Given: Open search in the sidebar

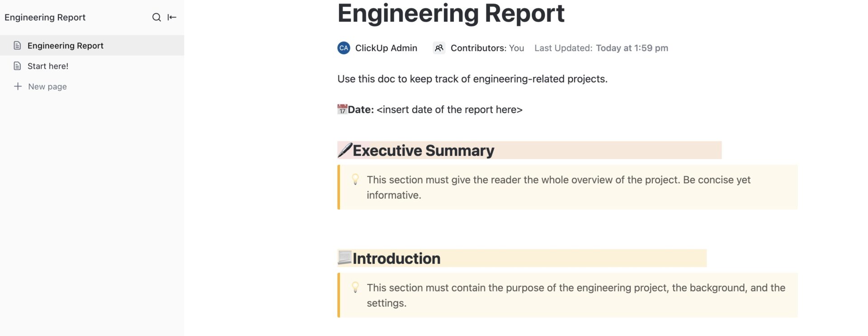Looking at the screenshot, I should click(156, 17).
